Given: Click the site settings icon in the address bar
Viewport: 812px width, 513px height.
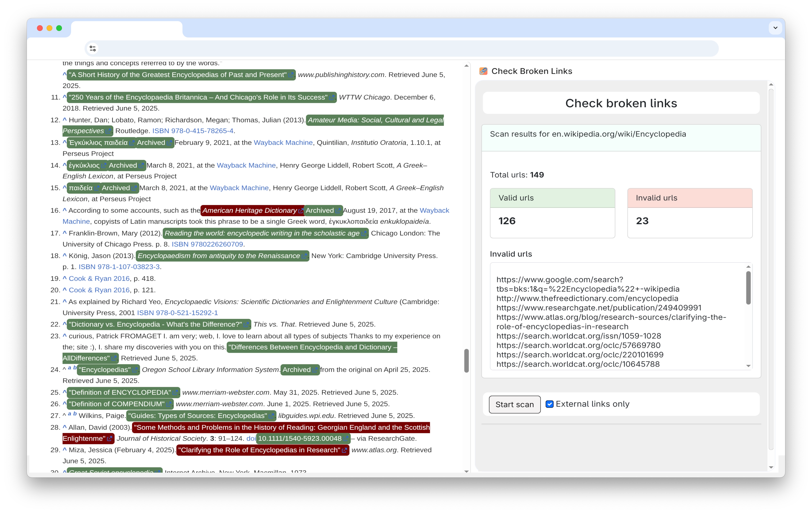Looking at the screenshot, I should tap(93, 49).
